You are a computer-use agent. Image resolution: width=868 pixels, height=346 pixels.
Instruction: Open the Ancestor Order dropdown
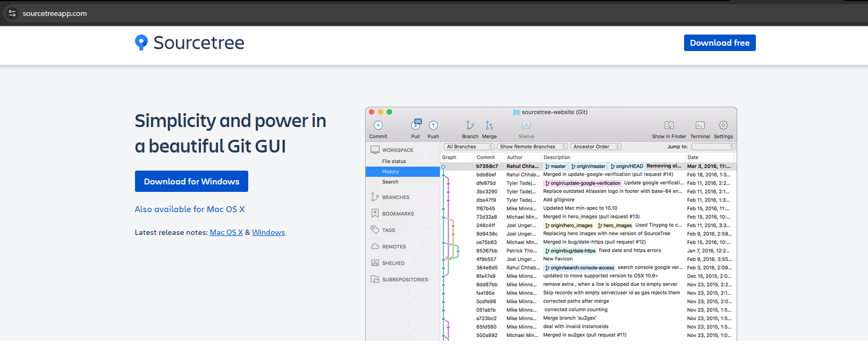click(x=596, y=147)
